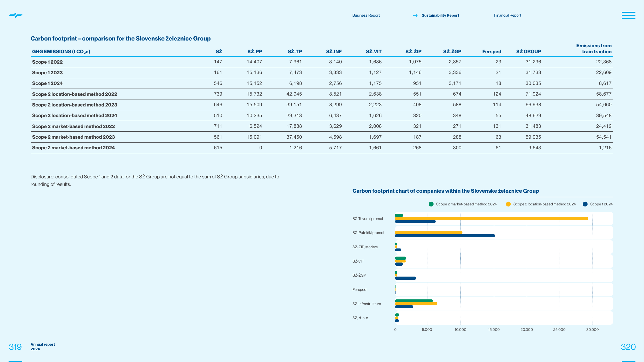Open the hamburger menu icon
Screen dimensions: 644x362
628,15
